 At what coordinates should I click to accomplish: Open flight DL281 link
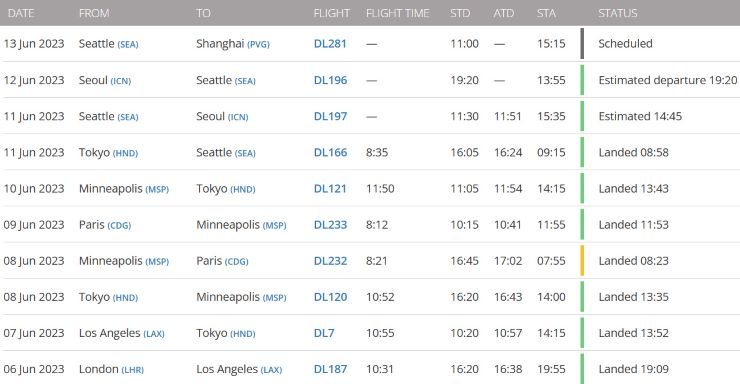point(330,44)
